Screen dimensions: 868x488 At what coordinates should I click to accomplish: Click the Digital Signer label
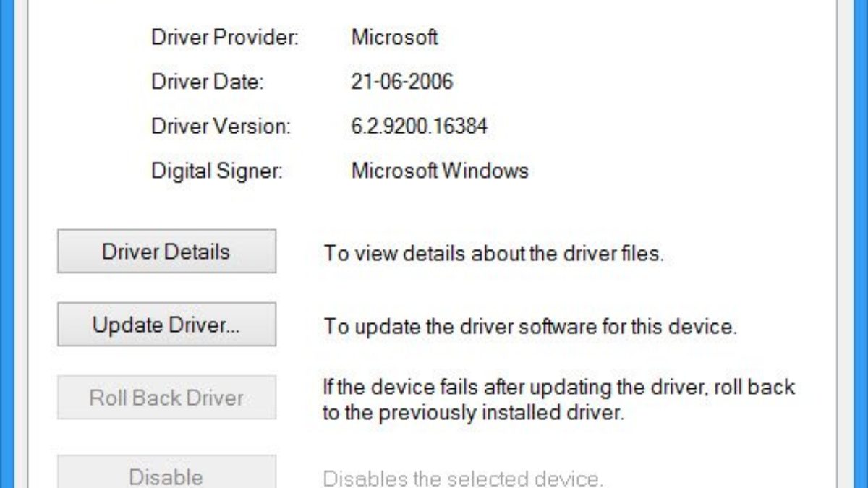(216, 171)
